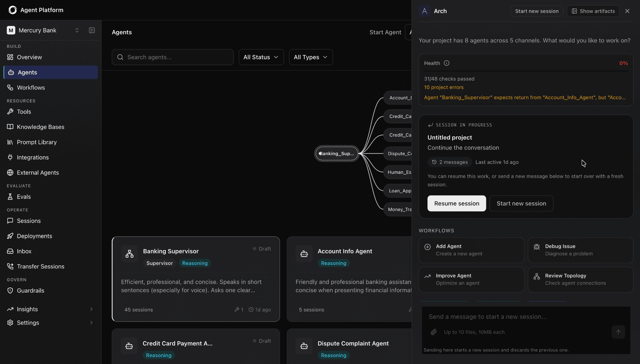Focus the Search agents field
Screen dimensions: 640x364
(x=172, y=57)
